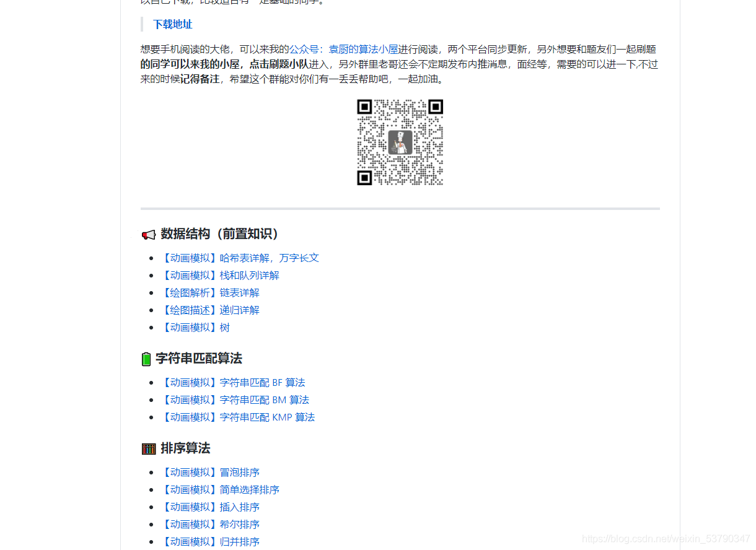Click the chef avatar inside QR code

tap(400, 142)
